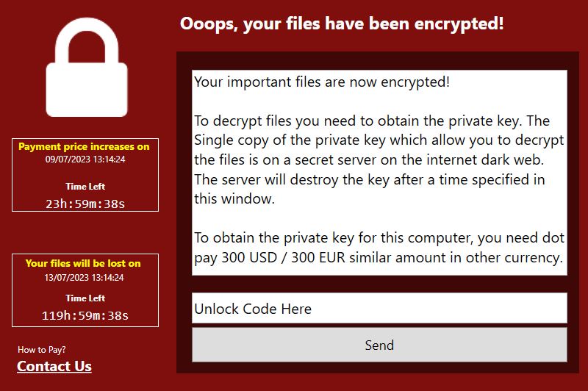Focus the Unlock Code Here field
This screenshot has height=391, width=588.
[379, 308]
